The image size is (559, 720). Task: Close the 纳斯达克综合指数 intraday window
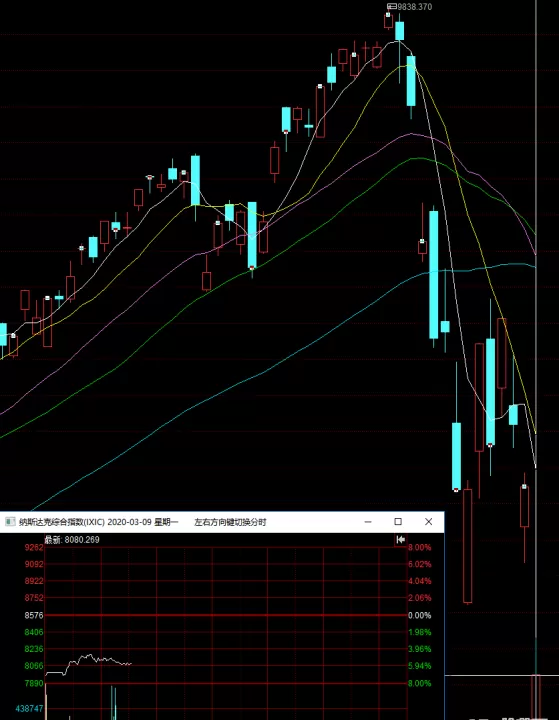pyautogui.click(x=429, y=522)
